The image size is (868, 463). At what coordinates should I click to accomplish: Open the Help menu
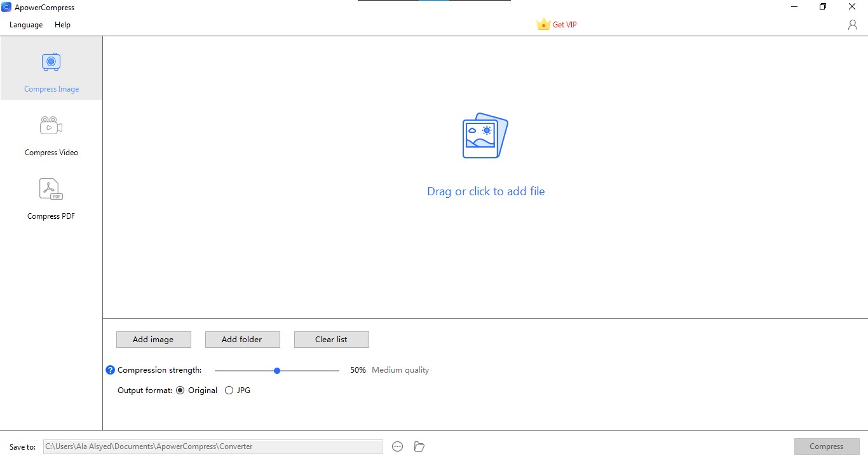(62, 25)
